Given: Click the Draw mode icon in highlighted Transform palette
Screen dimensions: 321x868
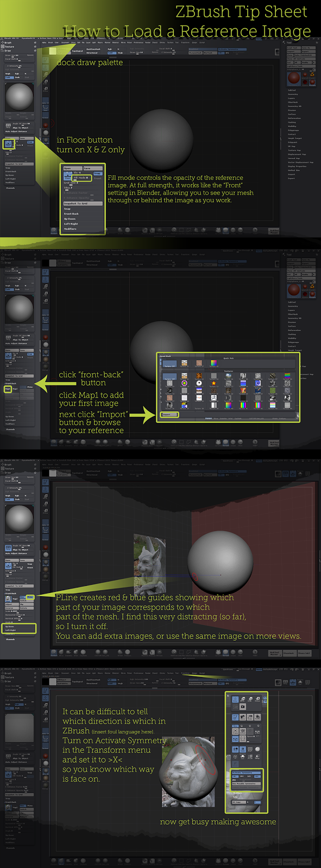Looking at the screenshot, I should 235,699.
